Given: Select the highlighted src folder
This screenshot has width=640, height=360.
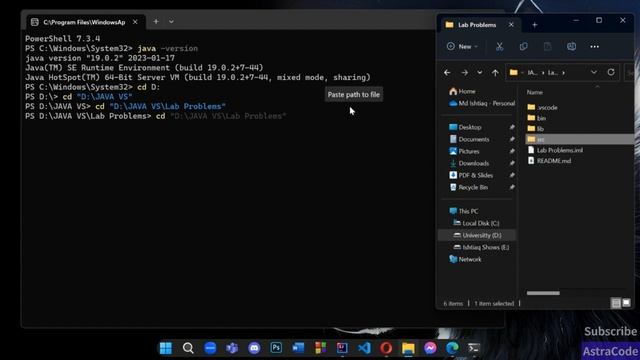Looking at the screenshot, I should [580, 139].
